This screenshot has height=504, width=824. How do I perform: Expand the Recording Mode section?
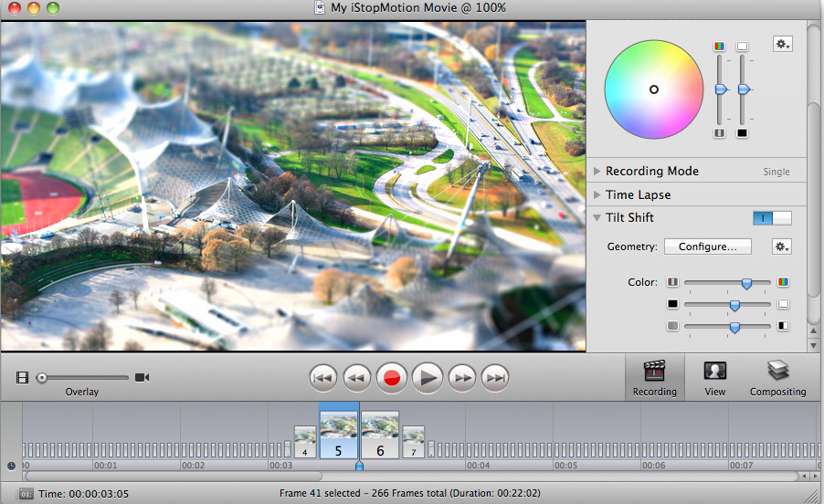click(x=597, y=171)
